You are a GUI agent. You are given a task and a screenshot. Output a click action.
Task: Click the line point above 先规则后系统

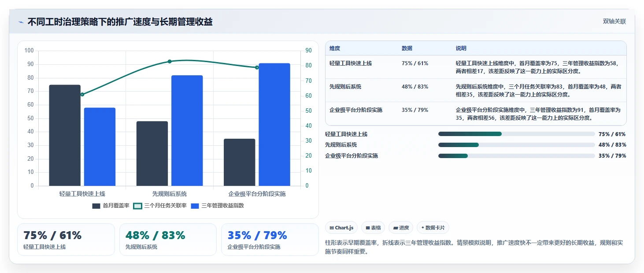coord(170,61)
